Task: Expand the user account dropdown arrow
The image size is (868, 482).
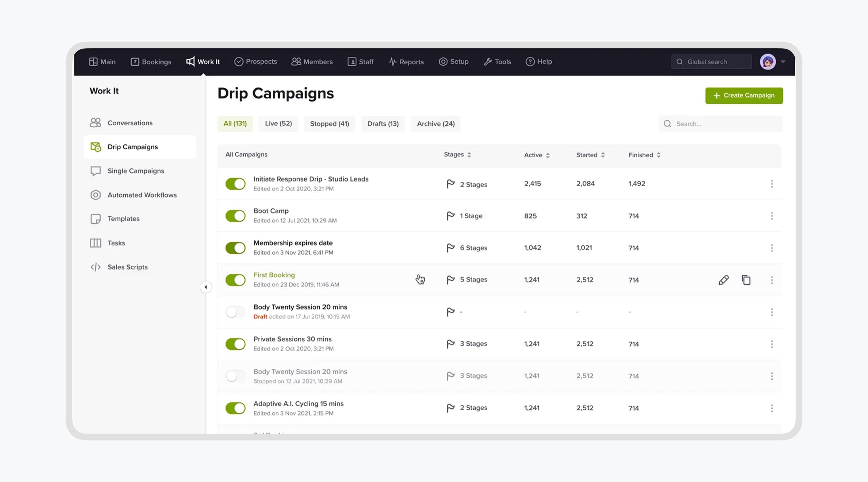Action: [x=783, y=62]
